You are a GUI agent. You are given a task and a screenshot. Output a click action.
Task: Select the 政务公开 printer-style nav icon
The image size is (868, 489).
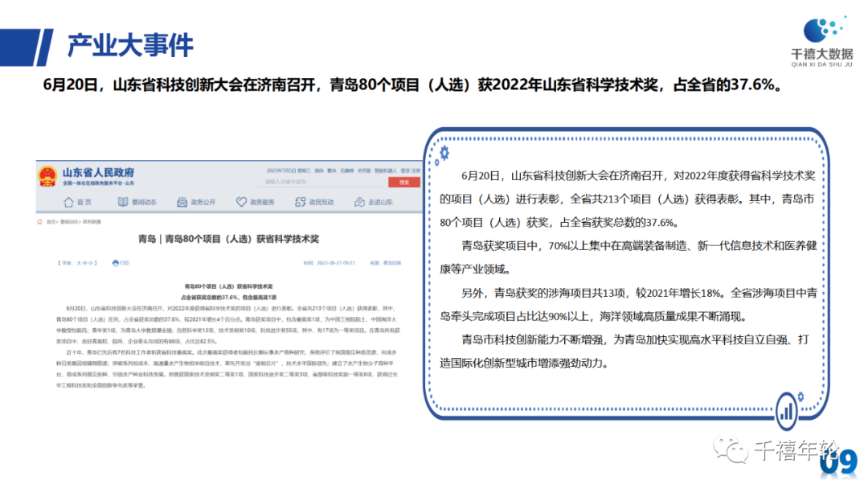pyautogui.click(x=182, y=202)
